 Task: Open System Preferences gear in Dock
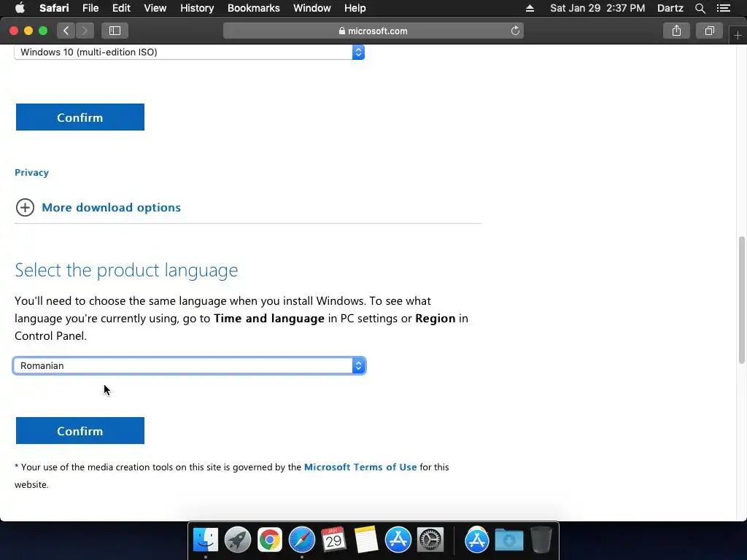430,540
